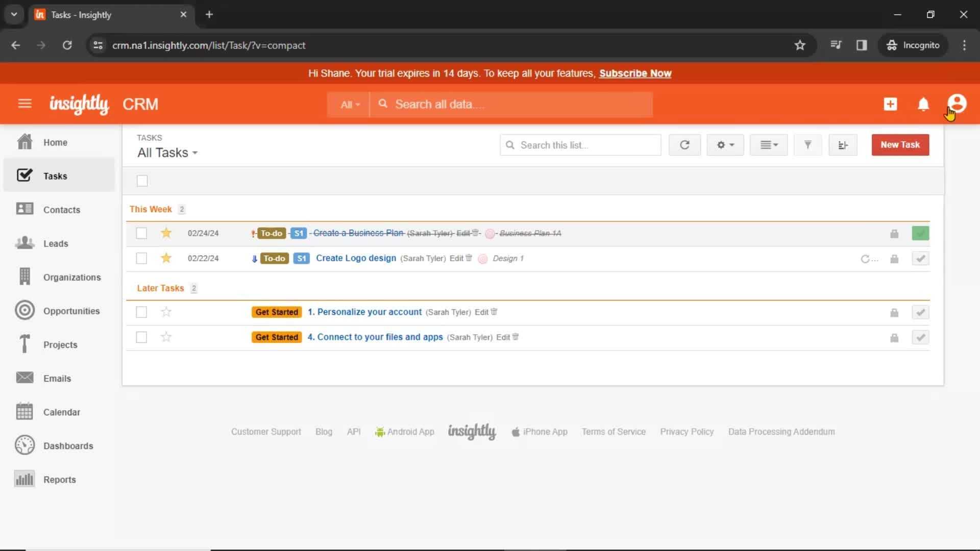Navigate to Opportunities
Image resolution: width=980 pixels, height=551 pixels.
71,311
